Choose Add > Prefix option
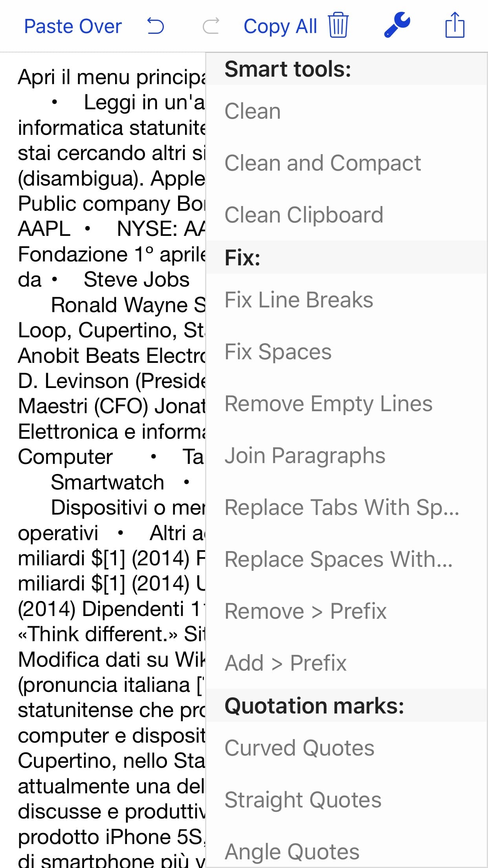The width and height of the screenshot is (488, 868). pos(285,663)
